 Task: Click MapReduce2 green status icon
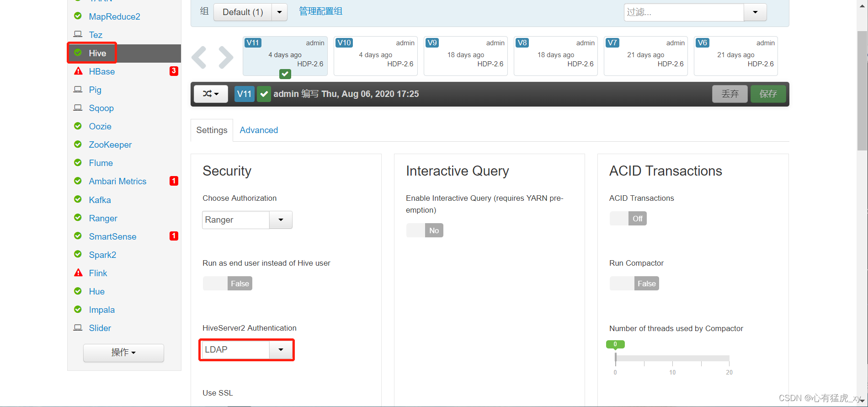click(78, 16)
